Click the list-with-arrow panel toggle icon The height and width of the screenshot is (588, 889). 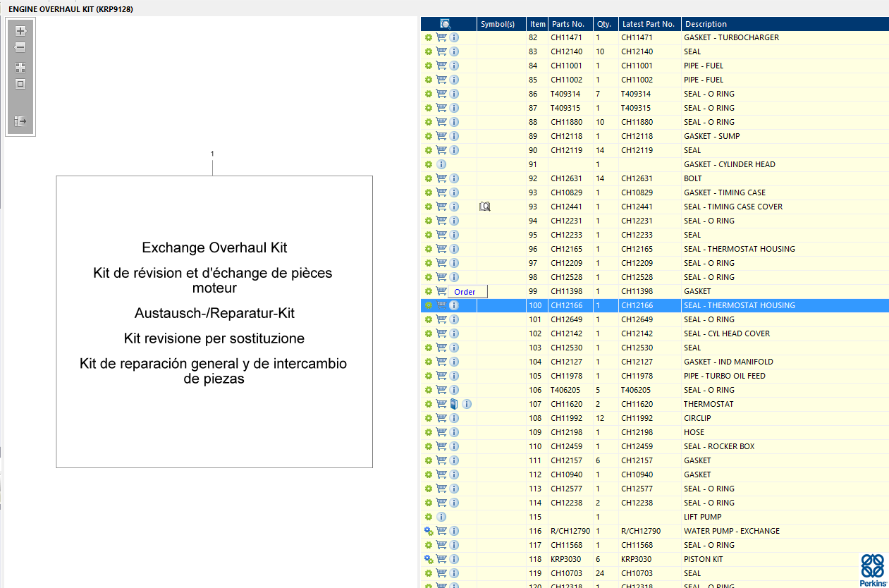click(20, 121)
